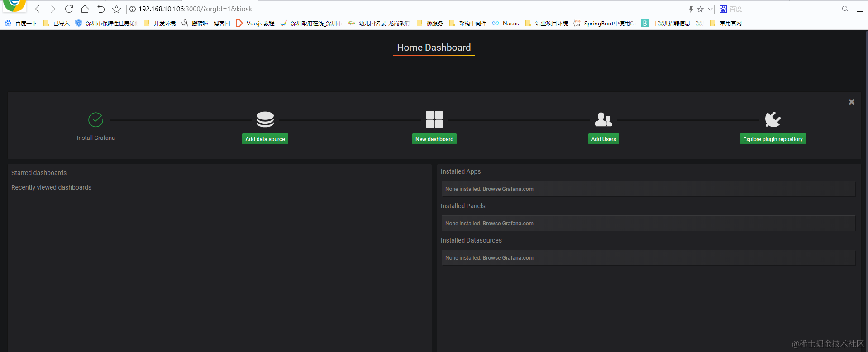Click the Home Dashboard title
Viewport: 868px width, 352px height.
434,48
